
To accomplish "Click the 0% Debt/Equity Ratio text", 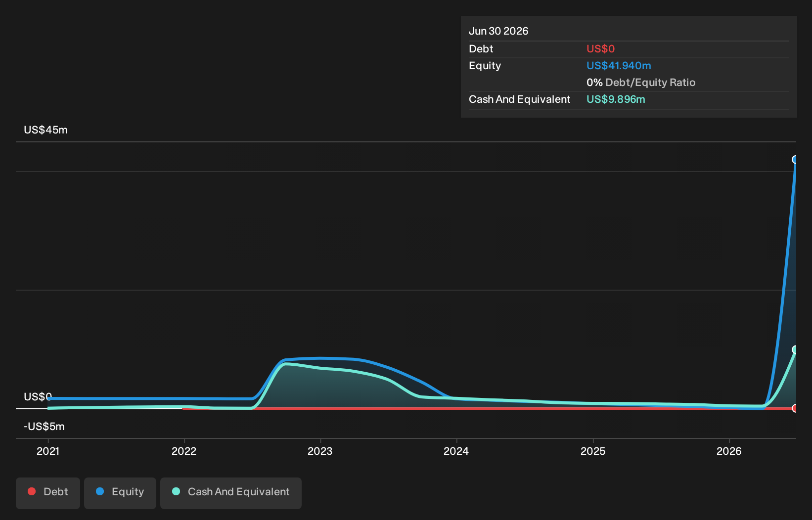I will click(641, 83).
